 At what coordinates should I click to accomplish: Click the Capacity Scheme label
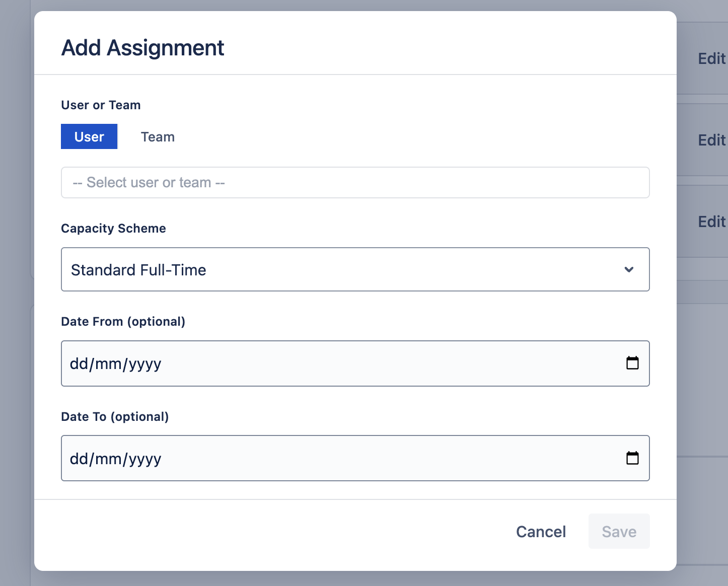point(113,228)
